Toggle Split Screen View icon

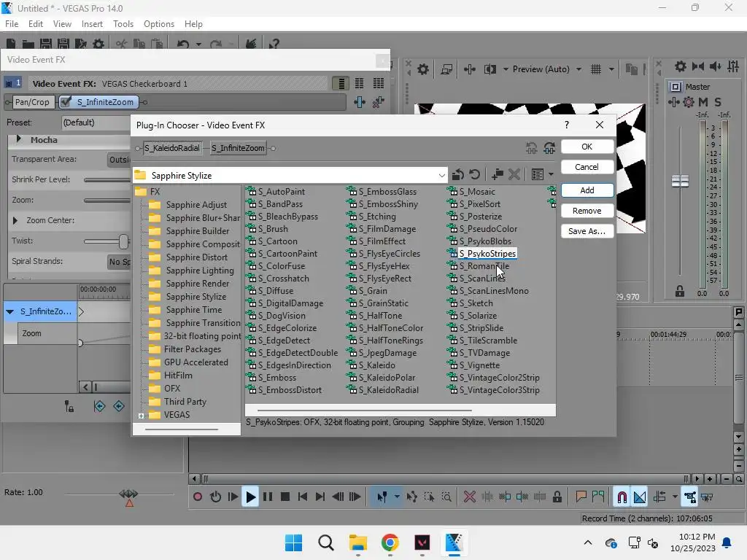(x=489, y=69)
